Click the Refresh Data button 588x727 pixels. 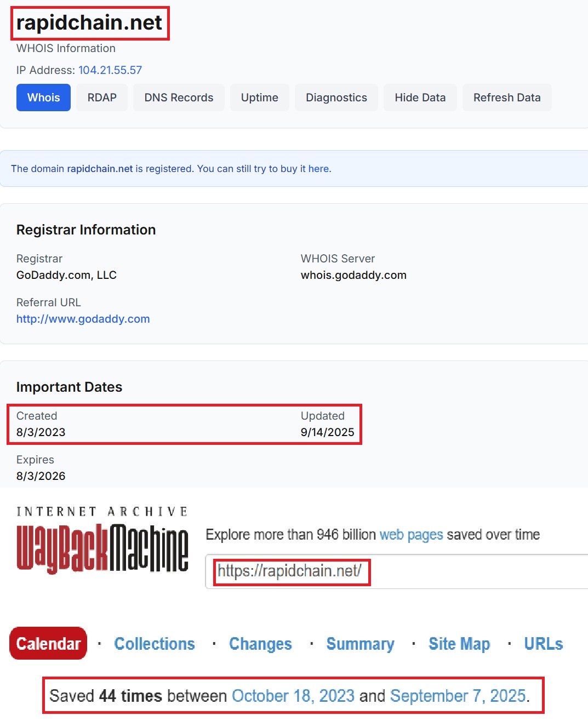(x=507, y=98)
